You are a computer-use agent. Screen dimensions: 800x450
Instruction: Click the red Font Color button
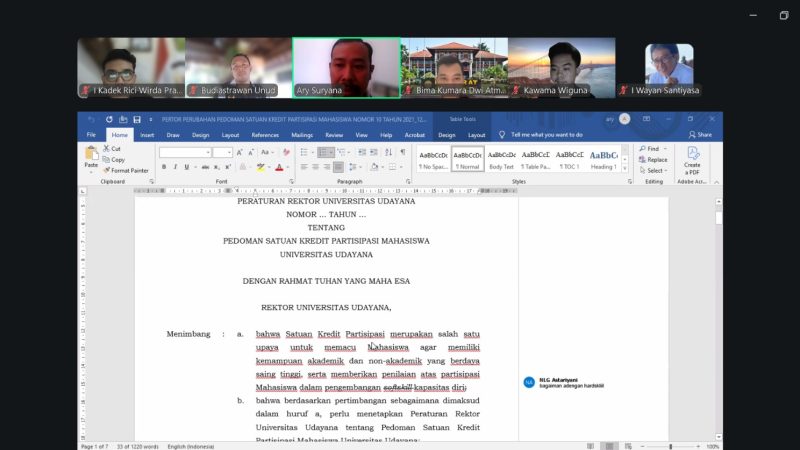(279, 167)
